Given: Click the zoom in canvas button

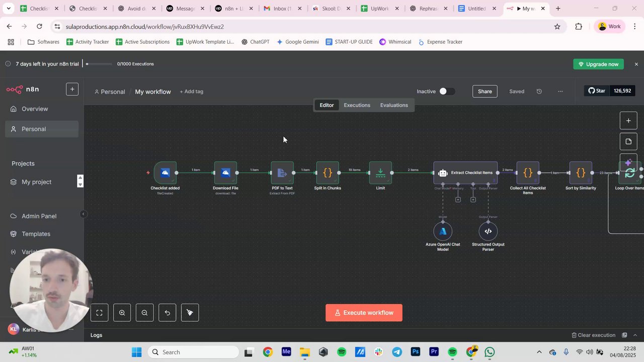Looking at the screenshot, I should (122, 313).
